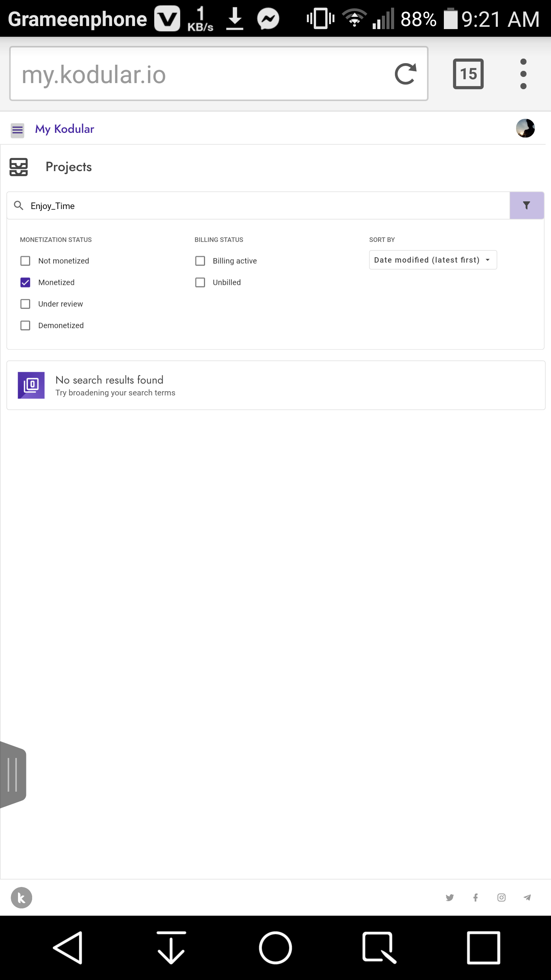Check the Demonetized checkbox
This screenshot has height=980, width=551.
click(x=25, y=325)
